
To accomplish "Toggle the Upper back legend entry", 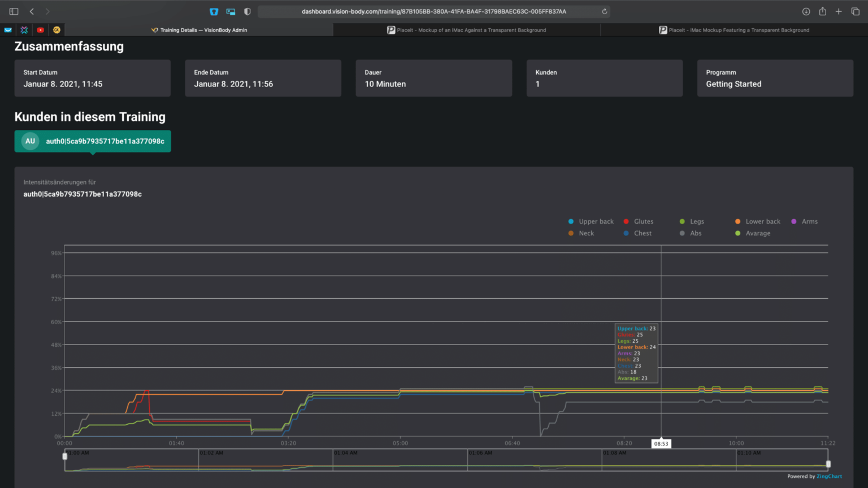I will 596,221.
